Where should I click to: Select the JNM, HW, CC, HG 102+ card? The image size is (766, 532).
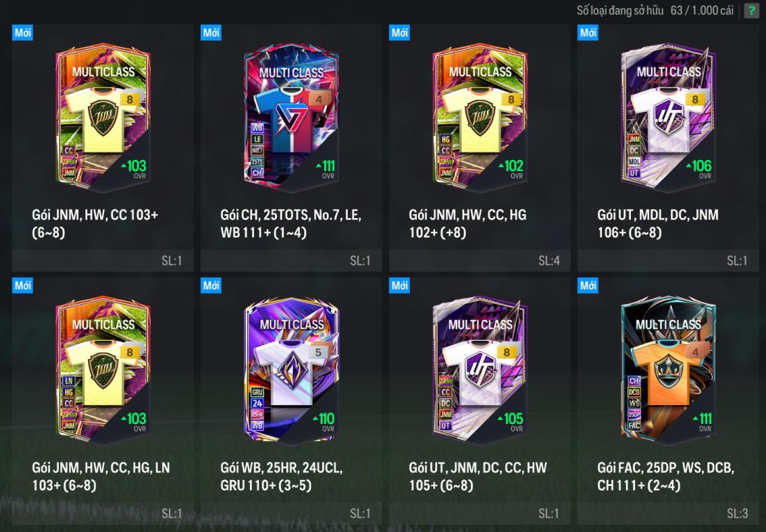pyautogui.click(x=480, y=148)
